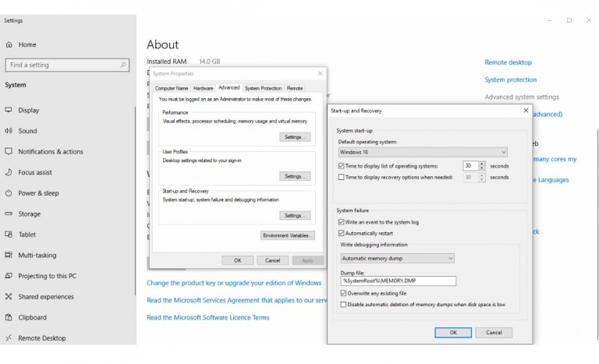Switch to the Hardware tab
This screenshot has height=364, width=599.
pyautogui.click(x=203, y=88)
